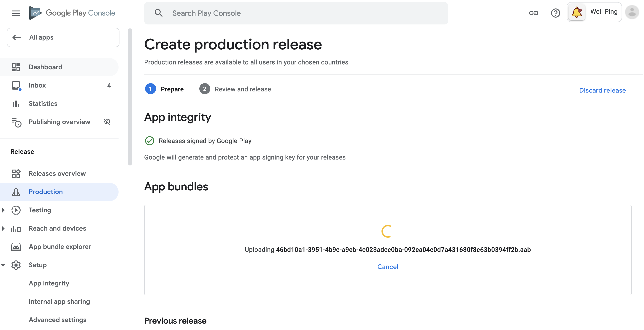Click the Google Play Console logo icon
This screenshot has height=330, width=644.
point(35,13)
